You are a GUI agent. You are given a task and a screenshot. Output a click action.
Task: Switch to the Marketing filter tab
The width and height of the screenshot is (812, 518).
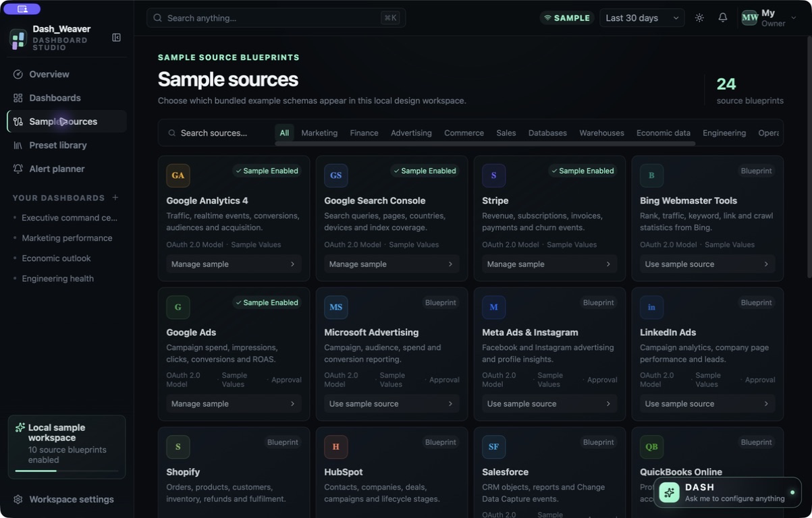click(319, 133)
